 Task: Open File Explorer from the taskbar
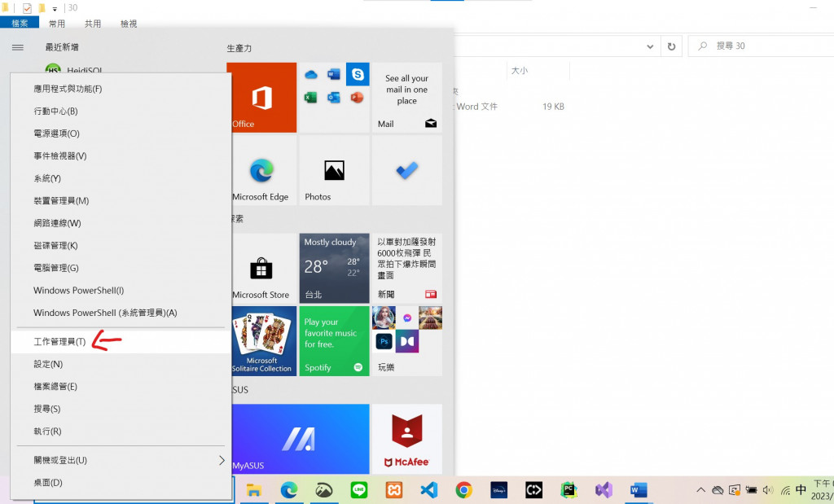pyautogui.click(x=254, y=489)
